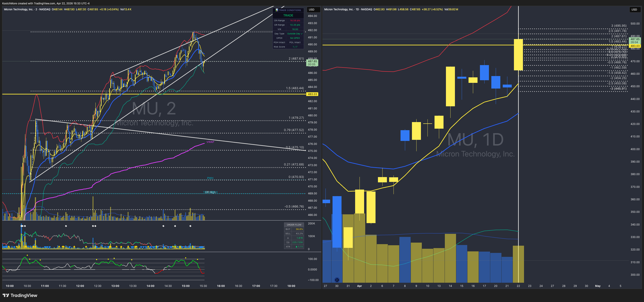Viewport: 644px width, 302px height.
Task: Click the PDL Intact cell
Action: coord(295,43)
